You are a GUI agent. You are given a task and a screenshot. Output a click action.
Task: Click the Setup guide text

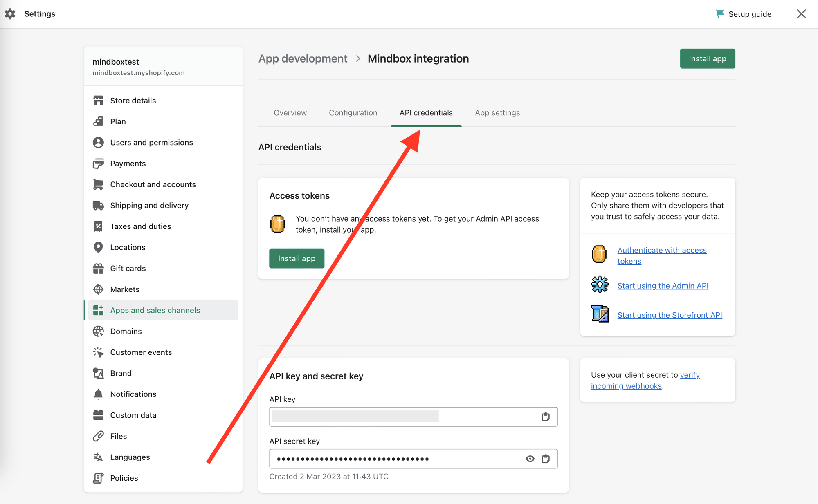[x=750, y=14]
